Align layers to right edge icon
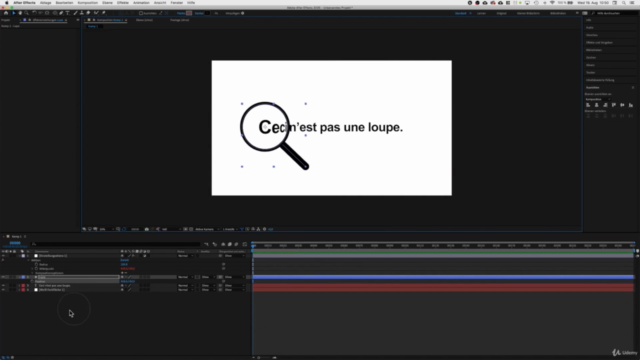This screenshot has width=640, height=360. (x=605, y=105)
